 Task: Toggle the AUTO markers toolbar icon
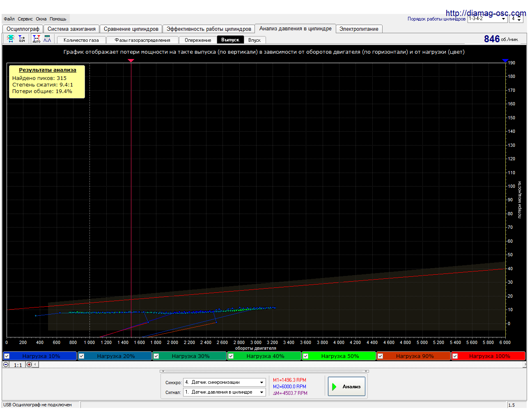point(37,39)
